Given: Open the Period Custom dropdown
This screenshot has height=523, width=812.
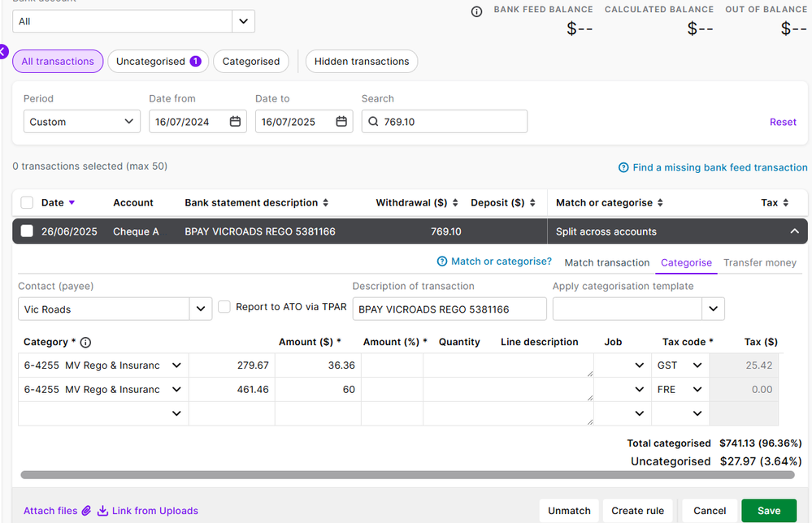Looking at the screenshot, I should click(81, 122).
